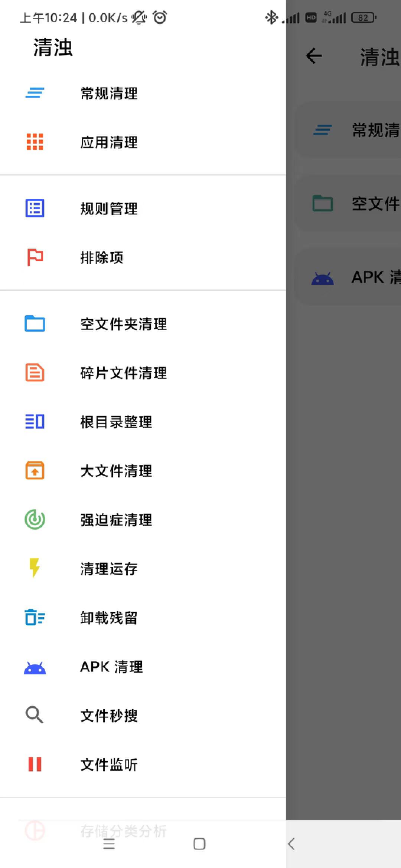Select 排除项 in the drawer
Screen dimensions: 401x868
tap(143, 257)
